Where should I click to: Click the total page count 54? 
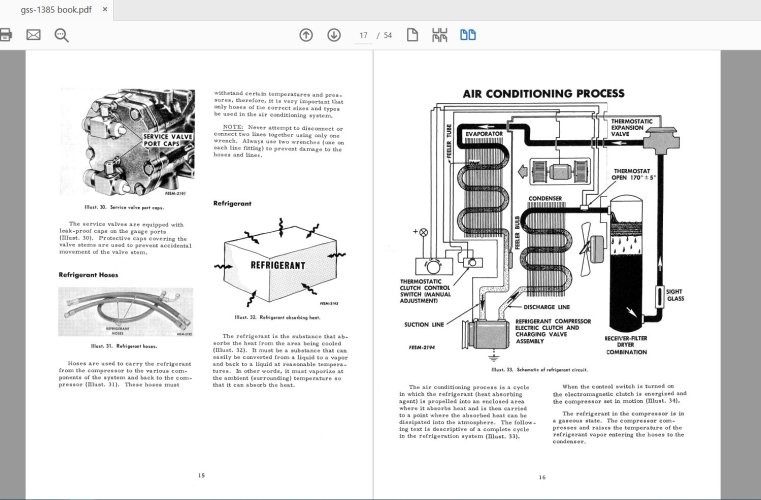(x=388, y=35)
